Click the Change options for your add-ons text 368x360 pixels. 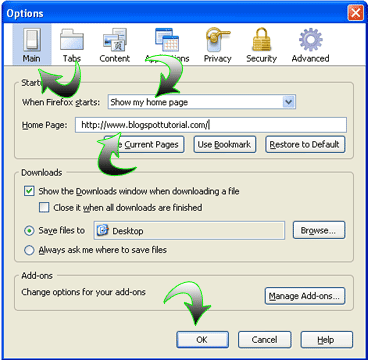tap(84, 292)
